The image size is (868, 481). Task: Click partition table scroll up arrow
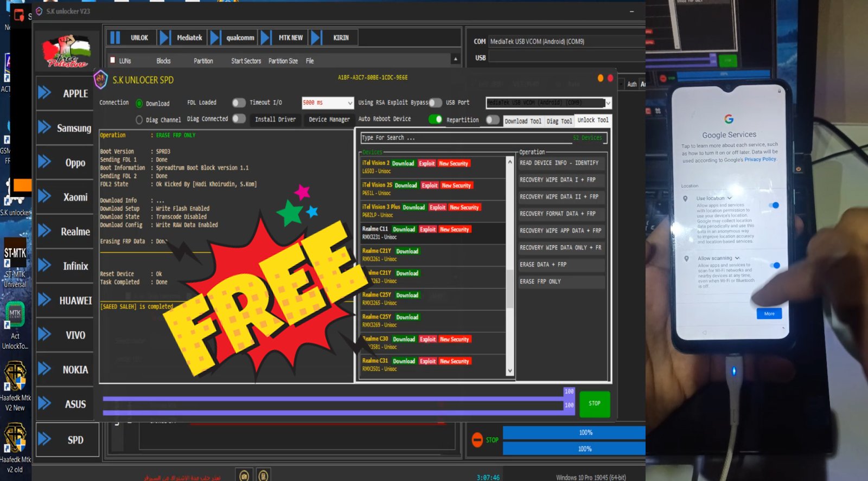tap(456, 59)
